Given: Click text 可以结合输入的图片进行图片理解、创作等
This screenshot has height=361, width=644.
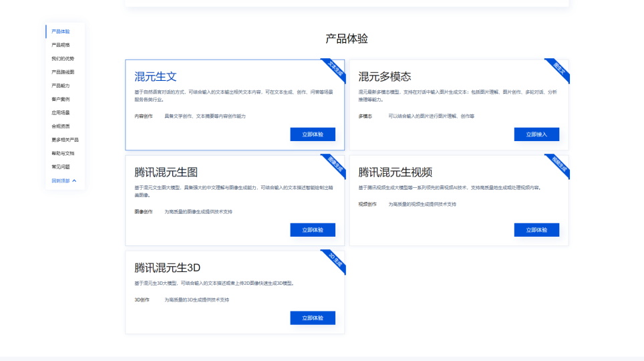Looking at the screenshot, I should pos(432,116).
